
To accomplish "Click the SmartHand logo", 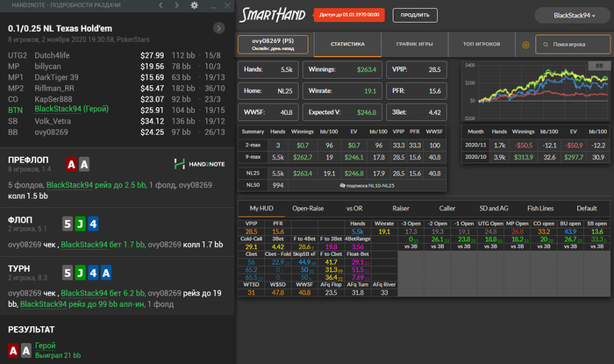I will (x=272, y=15).
